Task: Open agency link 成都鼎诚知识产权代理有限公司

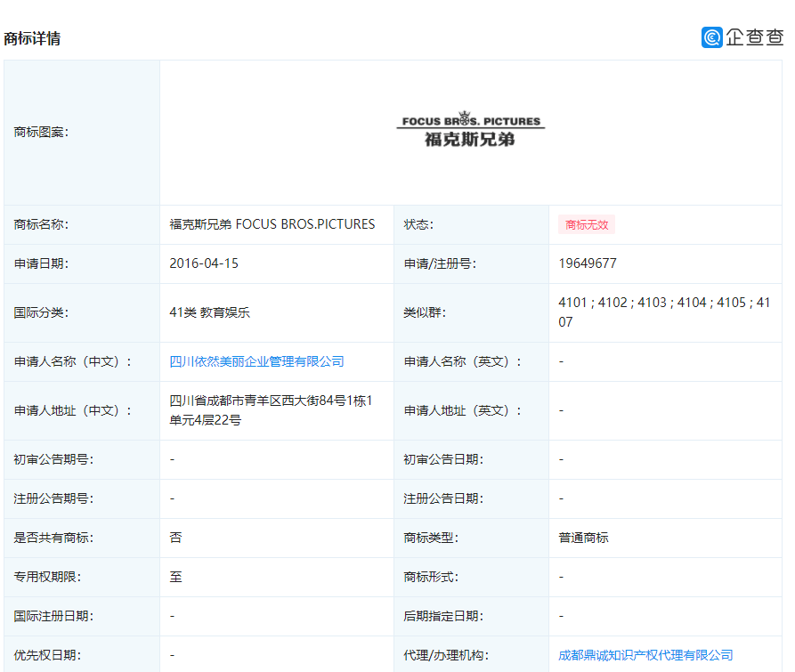Action: (645, 655)
